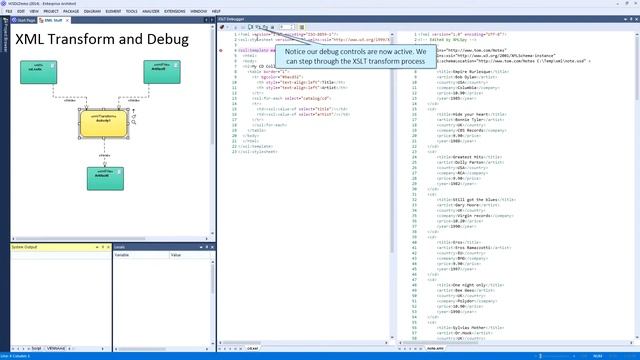Toggle the breakpoint marker on line 4
The width and height of the screenshot is (640, 360).
221,51
